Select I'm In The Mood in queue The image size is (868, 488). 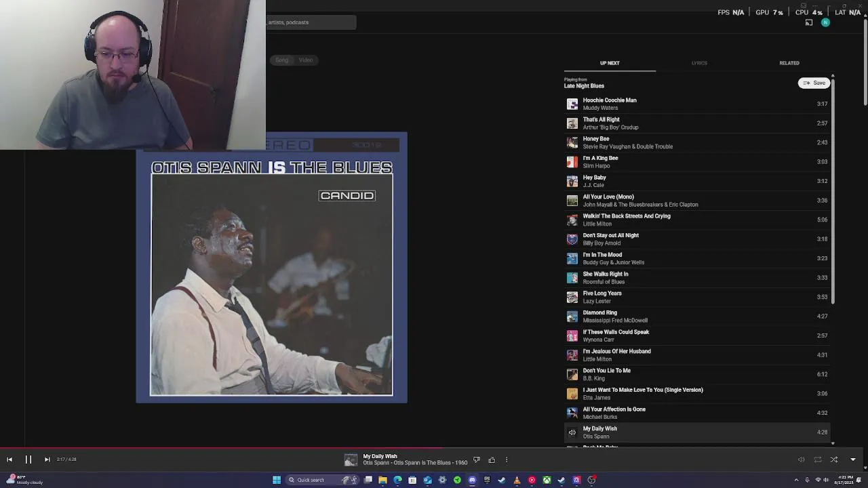(696, 258)
